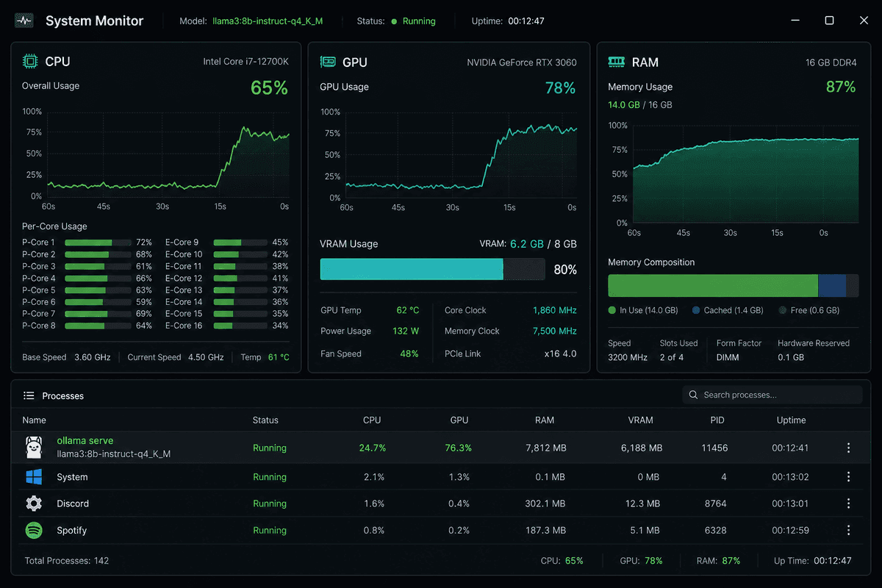
Task: Click the green In Use legend dot
Action: point(612,310)
